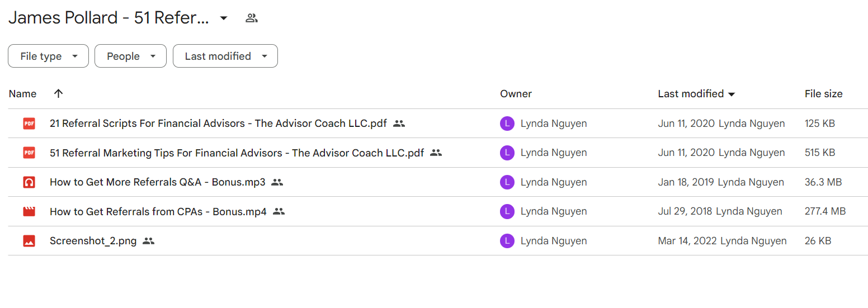This screenshot has width=868, height=308.
Task: Click Lynda Nguyen's avatar in the first row
Action: tap(507, 124)
